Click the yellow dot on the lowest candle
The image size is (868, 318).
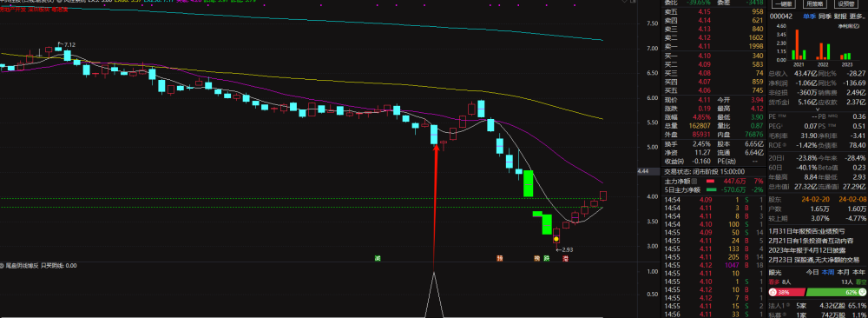pos(556,239)
